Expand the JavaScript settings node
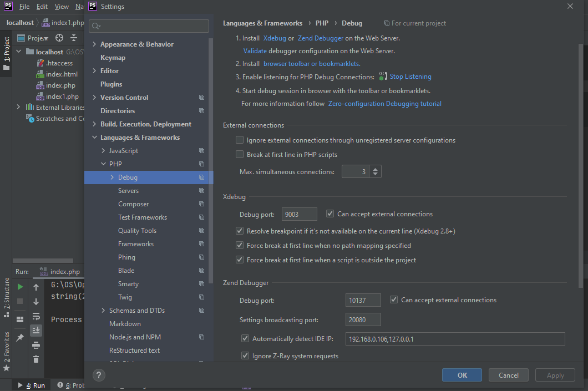Screen dimensions: 588x391 tap(104, 151)
